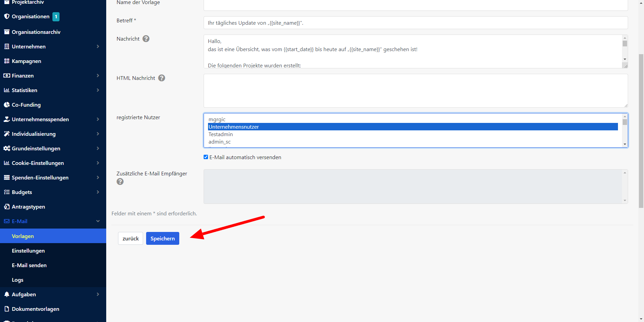This screenshot has height=322, width=644.
Task: Open Einstellungen under E-Mail
Action: pos(28,251)
